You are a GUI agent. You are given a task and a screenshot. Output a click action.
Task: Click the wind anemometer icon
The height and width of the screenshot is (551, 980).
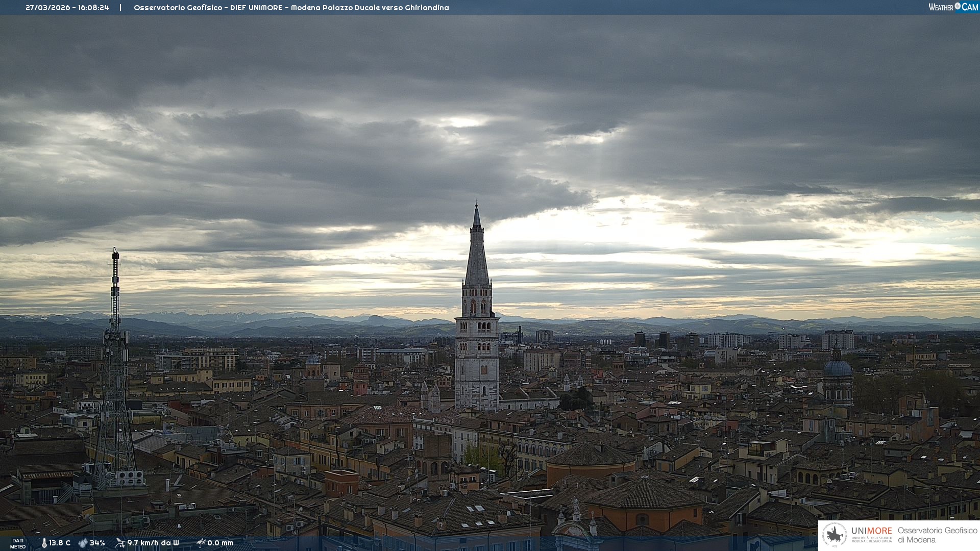[120, 543]
